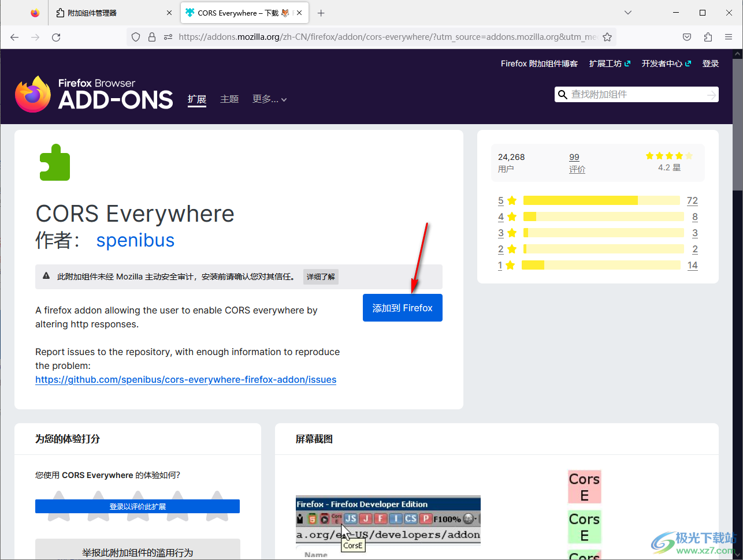743x560 pixels.
Task: Open 开发者中心 external link
Action: point(666,64)
